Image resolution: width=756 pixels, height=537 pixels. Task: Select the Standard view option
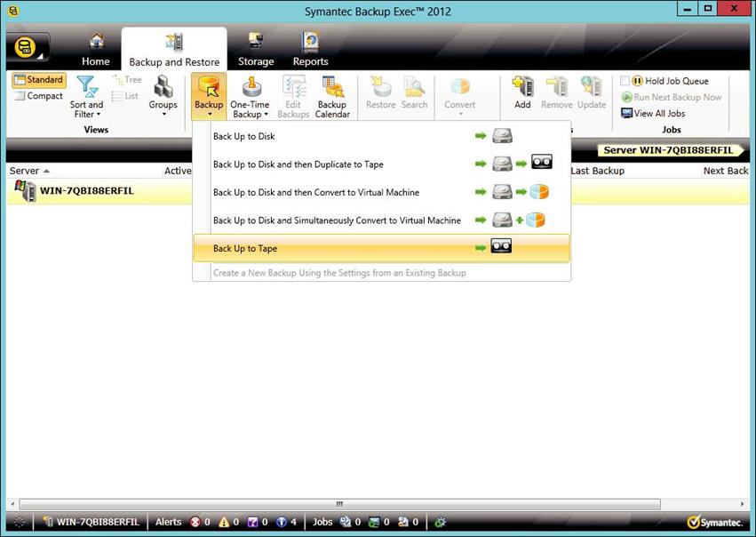pyautogui.click(x=39, y=80)
